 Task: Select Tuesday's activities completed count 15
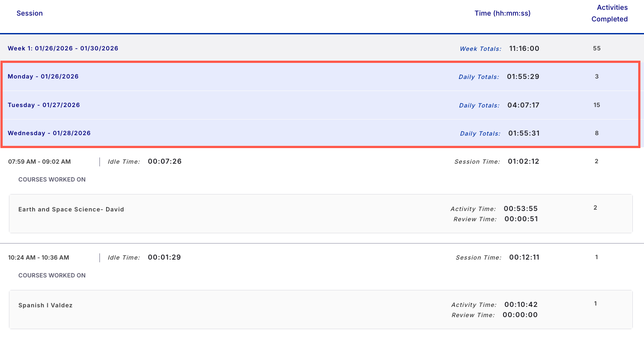point(597,105)
